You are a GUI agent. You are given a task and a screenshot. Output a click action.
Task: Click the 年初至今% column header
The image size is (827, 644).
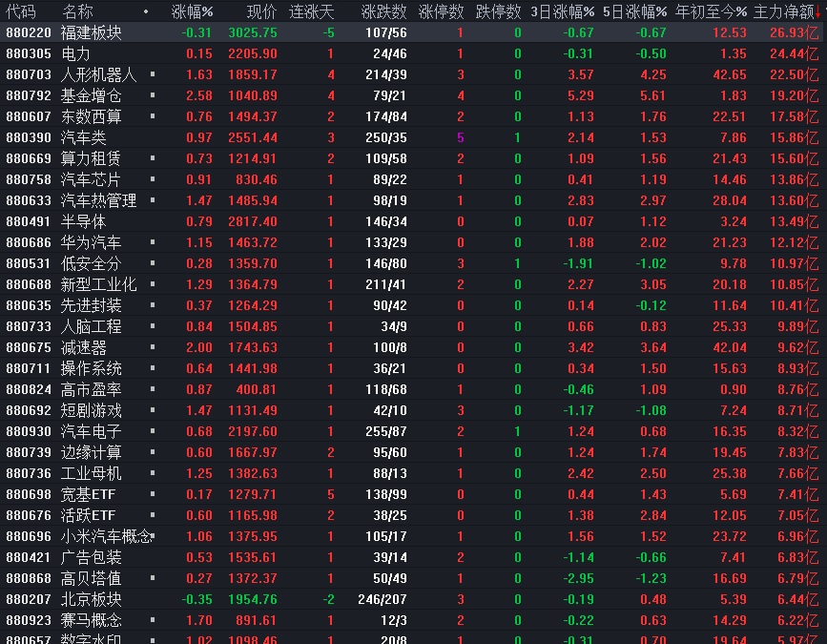[711, 11]
